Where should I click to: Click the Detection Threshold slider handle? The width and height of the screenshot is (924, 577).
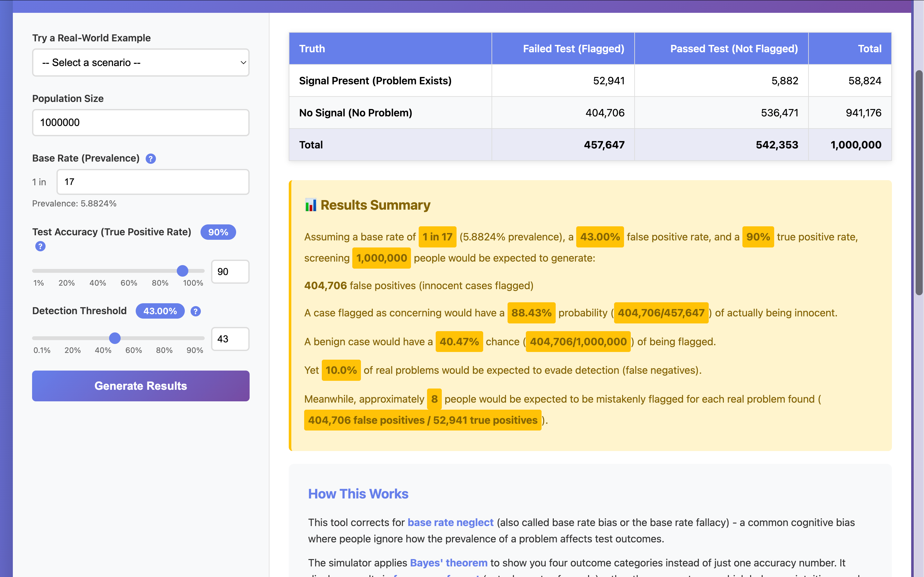point(115,338)
